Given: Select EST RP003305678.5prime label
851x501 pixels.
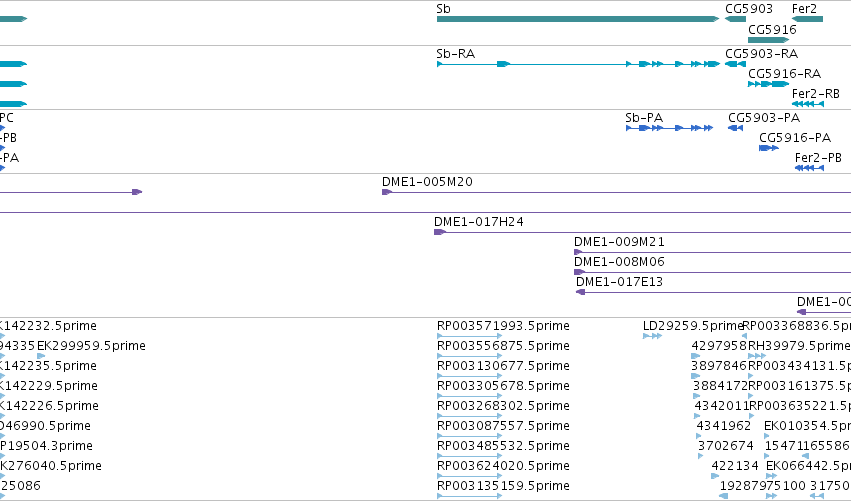Looking at the screenshot, I should 503,386.
